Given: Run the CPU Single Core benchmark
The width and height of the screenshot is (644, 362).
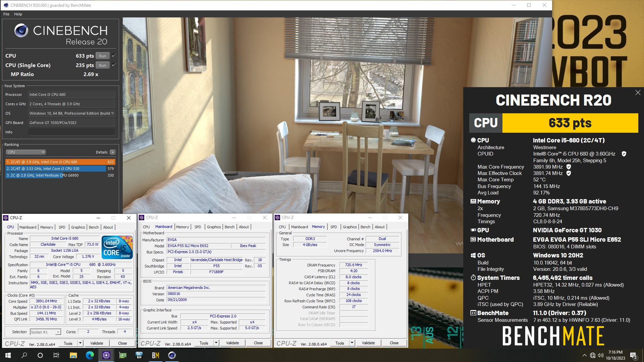Looking at the screenshot, I should [103, 65].
